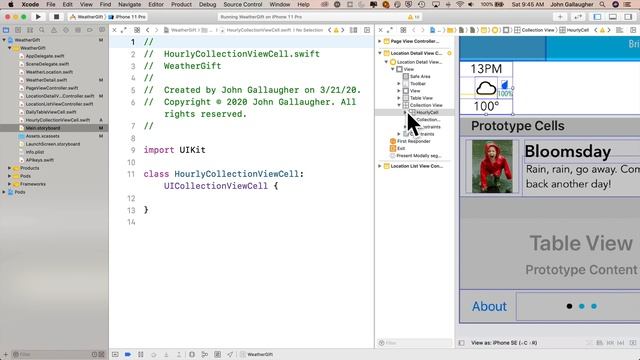Image resolution: width=640 pixels, height=360 pixels.
Task: Select iPhone 11 Pro run destination
Action: (x=127, y=17)
